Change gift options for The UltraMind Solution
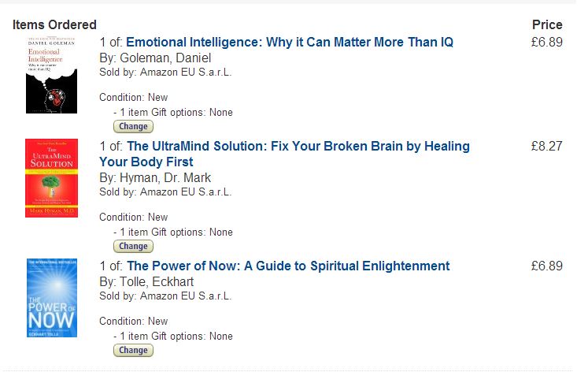 click(x=133, y=246)
